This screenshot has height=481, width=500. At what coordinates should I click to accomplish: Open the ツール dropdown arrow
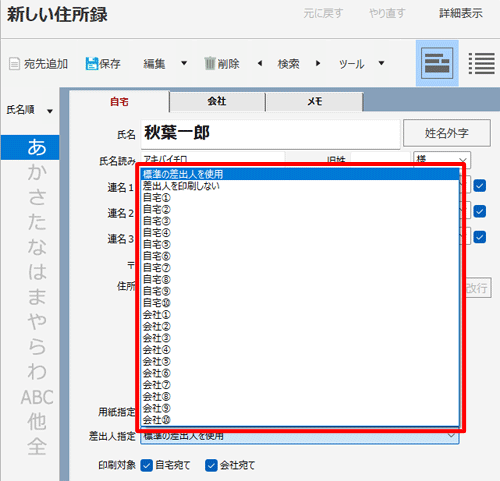pos(381,63)
